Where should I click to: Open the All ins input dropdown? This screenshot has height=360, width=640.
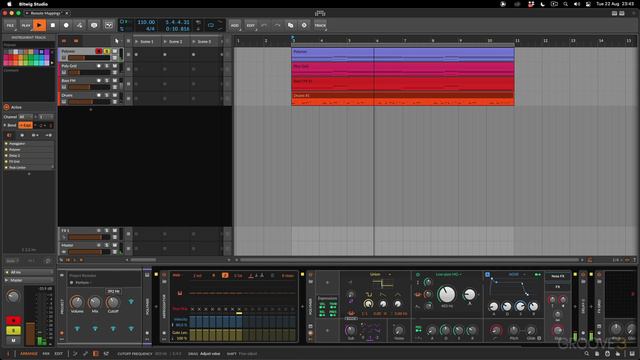pos(29,272)
